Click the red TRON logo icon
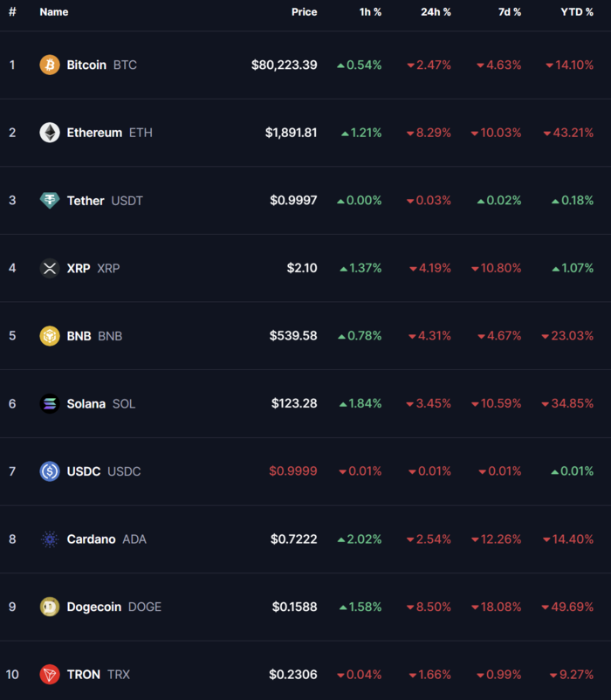The width and height of the screenshot is (611, 700). coord(50,675)
